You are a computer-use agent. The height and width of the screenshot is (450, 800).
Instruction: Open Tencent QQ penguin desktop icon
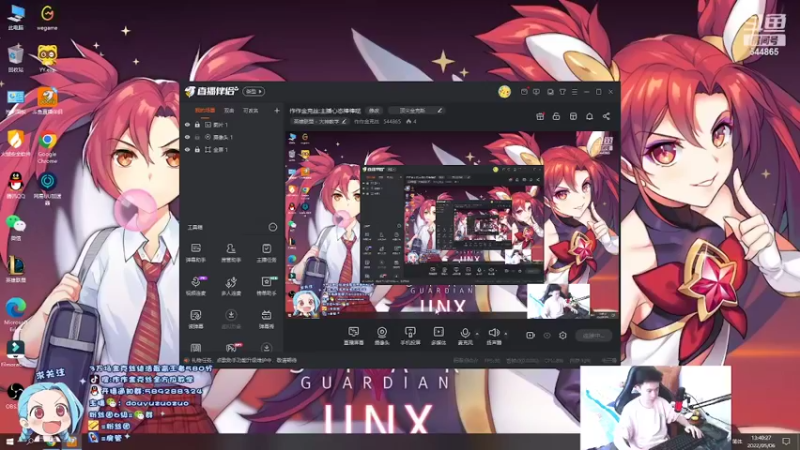pyautogui.click(x=16, y=185)
